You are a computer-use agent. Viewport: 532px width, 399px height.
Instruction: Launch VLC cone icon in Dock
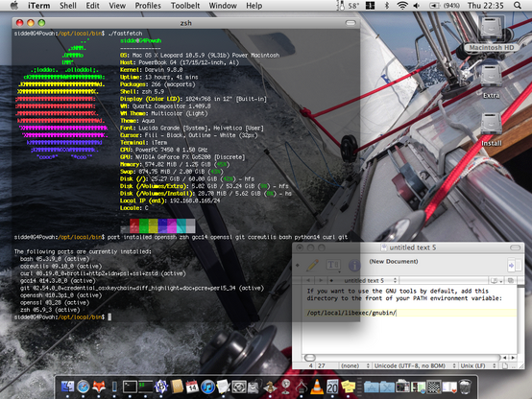tap(317, 387)
